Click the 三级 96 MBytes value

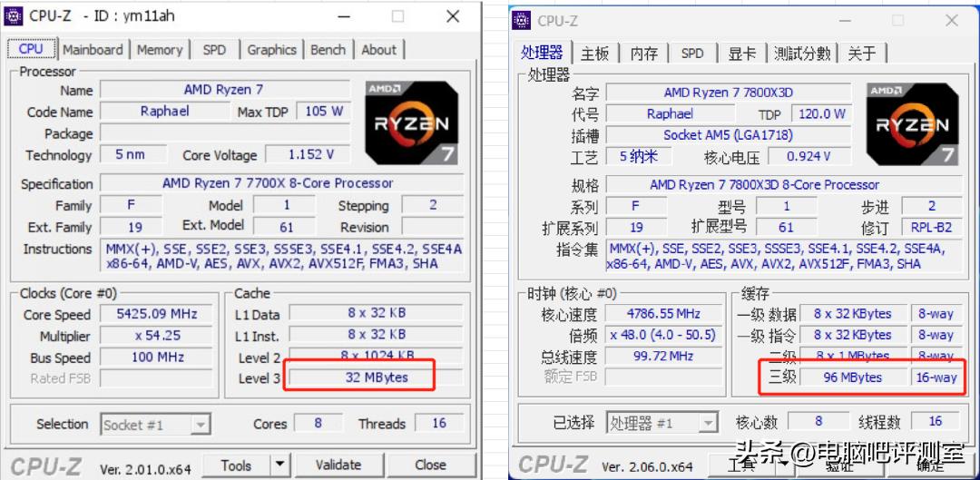[852, 377]
